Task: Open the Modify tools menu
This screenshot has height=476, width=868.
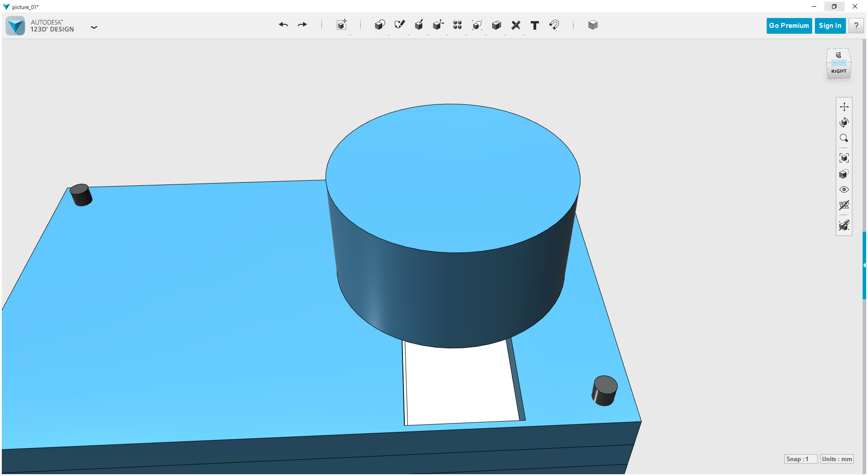Action: click(x=438, y=25)
